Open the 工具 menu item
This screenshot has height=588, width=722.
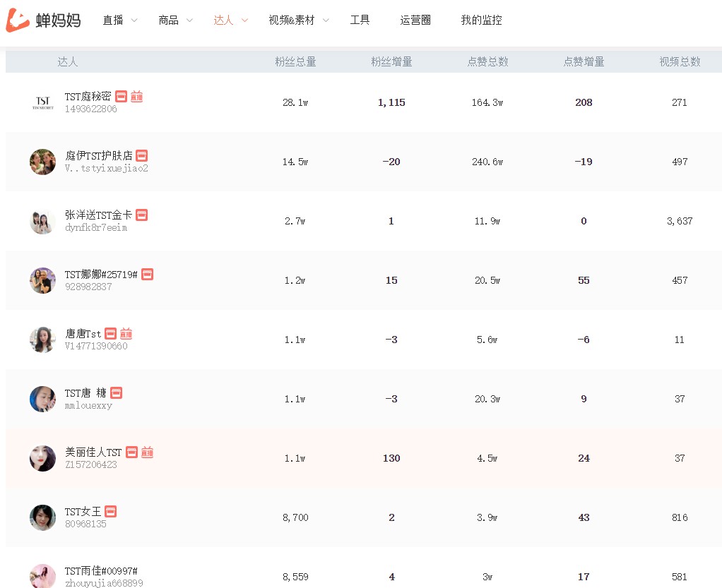click(x=360, y=20)
